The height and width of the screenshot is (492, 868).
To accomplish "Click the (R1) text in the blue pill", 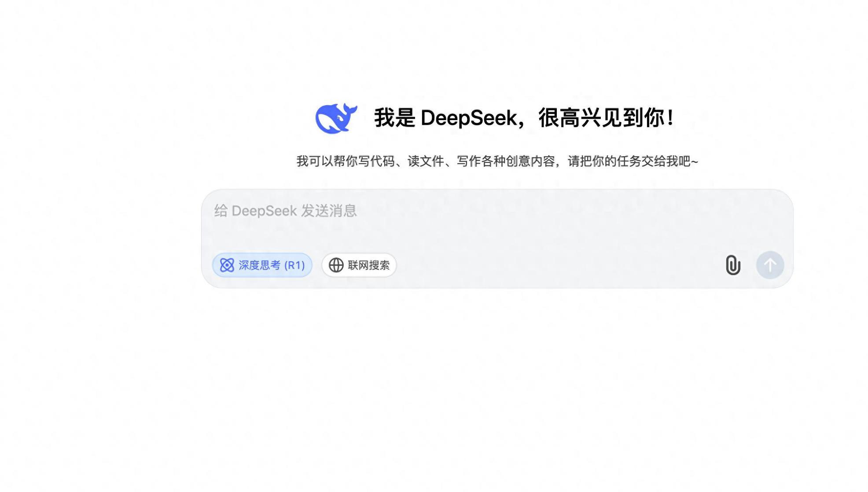I will click(294, 265).
